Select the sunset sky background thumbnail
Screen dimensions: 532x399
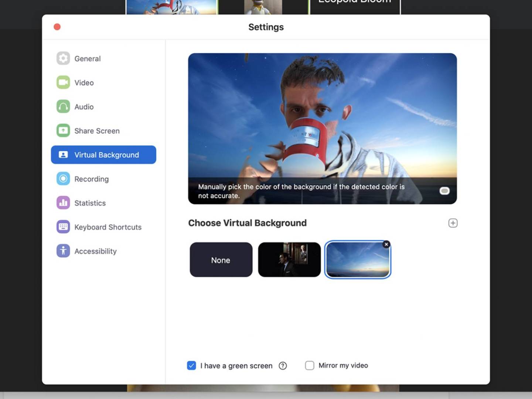pos(357,260)
